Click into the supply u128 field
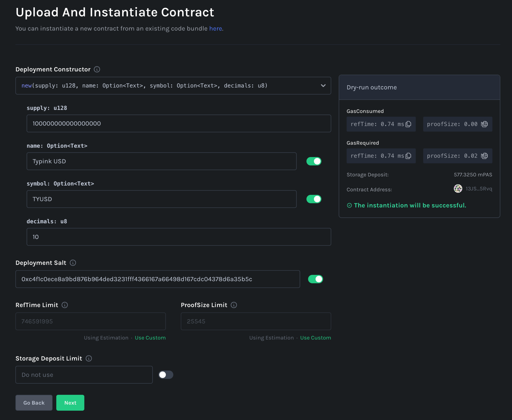The width and height of the screenshot is (512, 420). (x=179, y=123)
